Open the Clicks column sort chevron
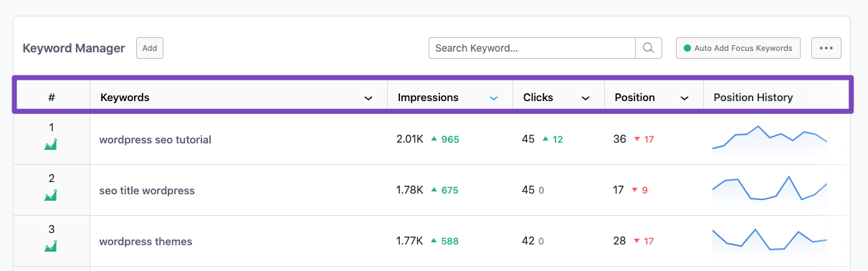 tap(586, 98)
